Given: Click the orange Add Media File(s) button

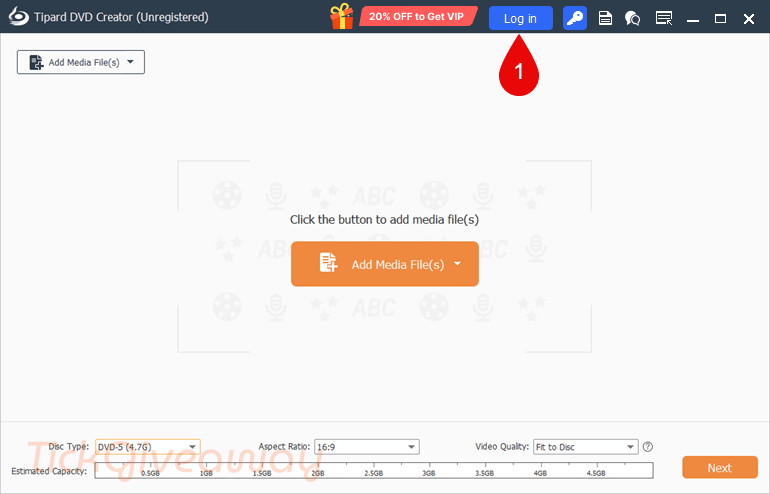Looking at the screenshot, I should tap(385, 264).
